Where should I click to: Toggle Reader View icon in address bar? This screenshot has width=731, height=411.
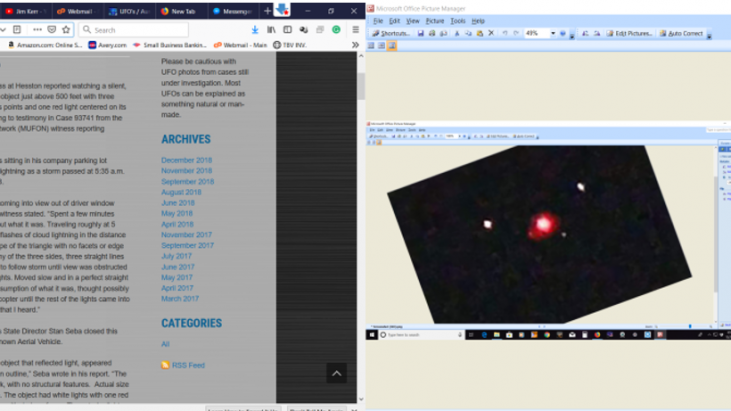coord(17,29)
